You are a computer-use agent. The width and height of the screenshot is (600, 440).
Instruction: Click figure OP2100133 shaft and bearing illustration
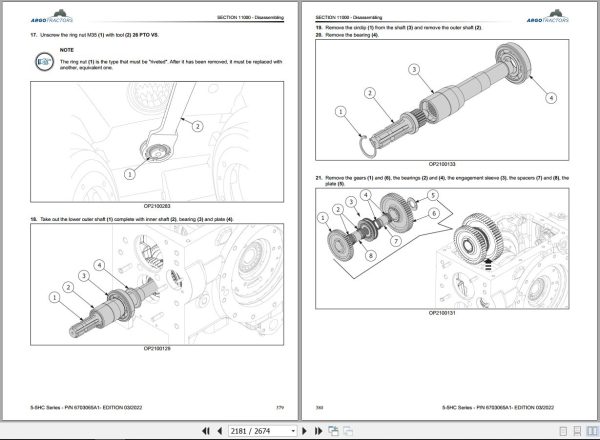[x=442, y=100]
